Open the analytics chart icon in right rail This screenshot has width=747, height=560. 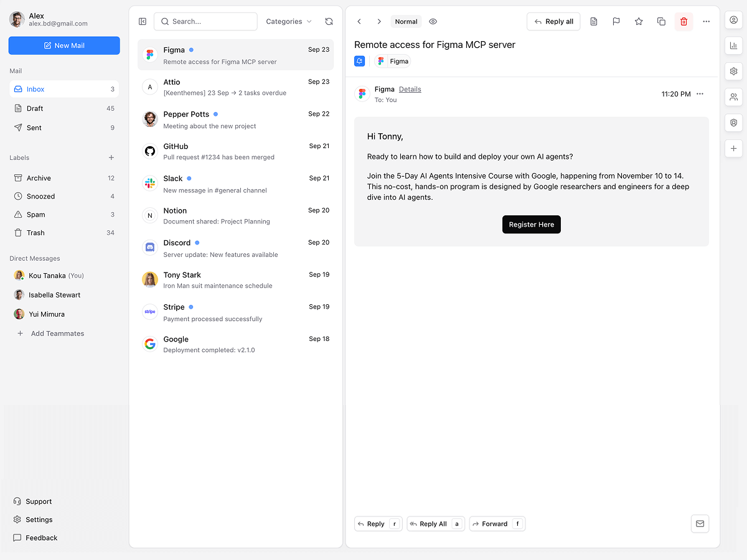click(733, 45)
